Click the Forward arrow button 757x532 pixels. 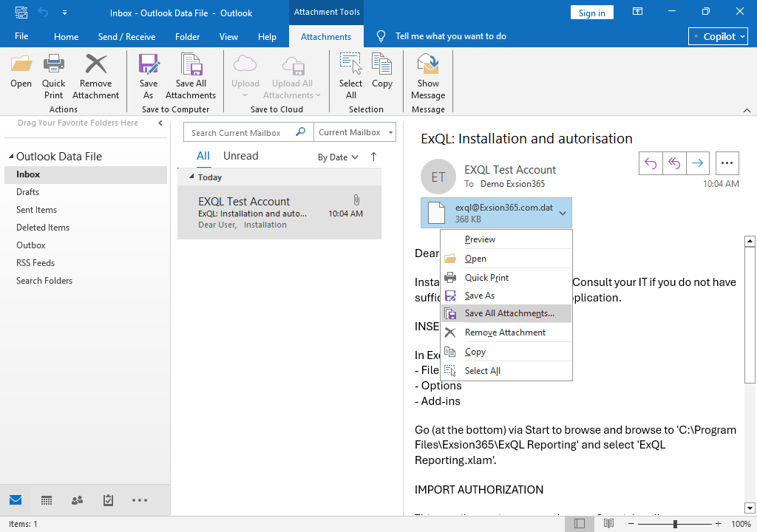697,163
